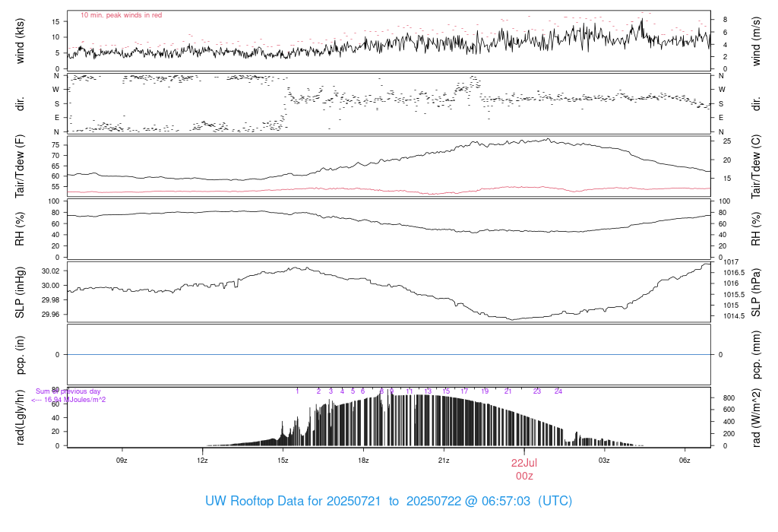Click the right 'Tair/Tdew (C)' axis label
778x532 pixels.
tap(756, 166)
